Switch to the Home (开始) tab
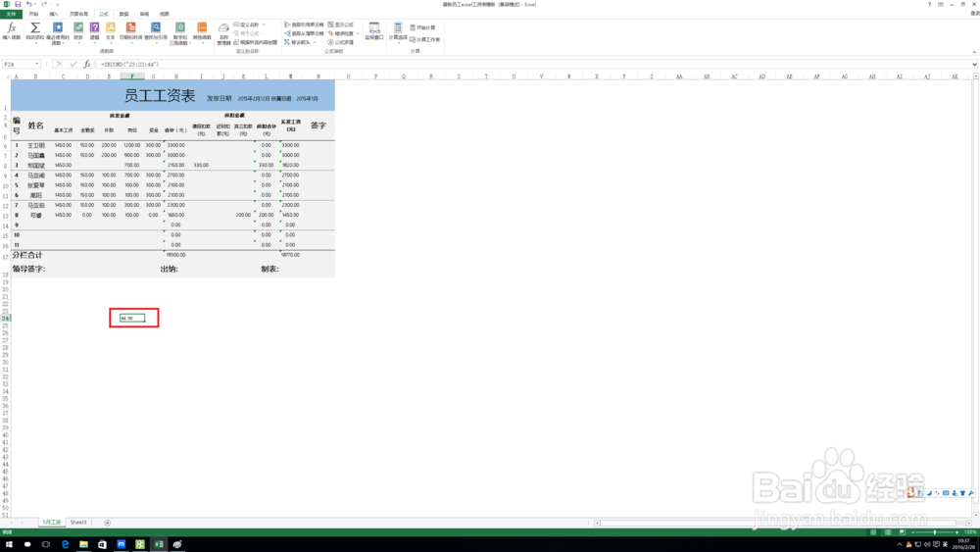The image size is (980, 552). pos(33,14)
